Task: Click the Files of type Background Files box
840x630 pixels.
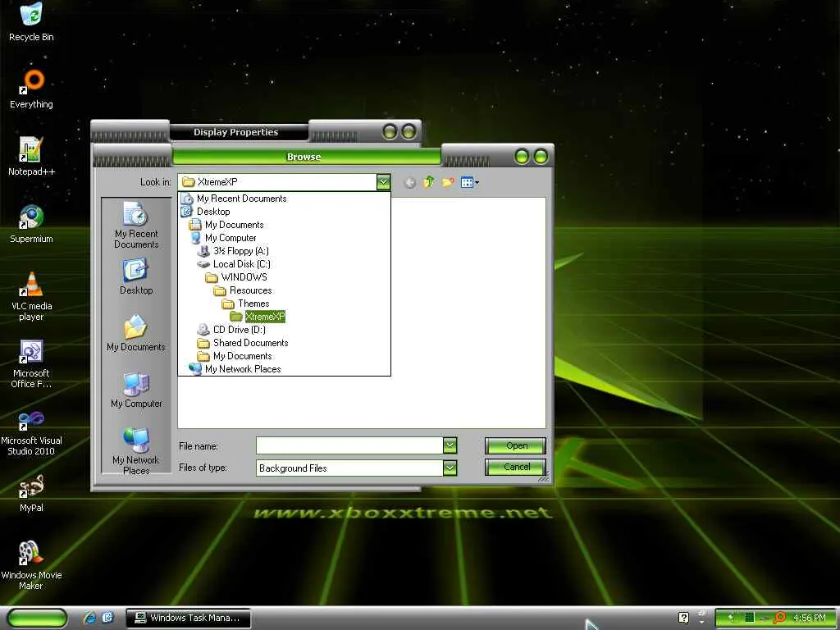Action: point(349,468)
